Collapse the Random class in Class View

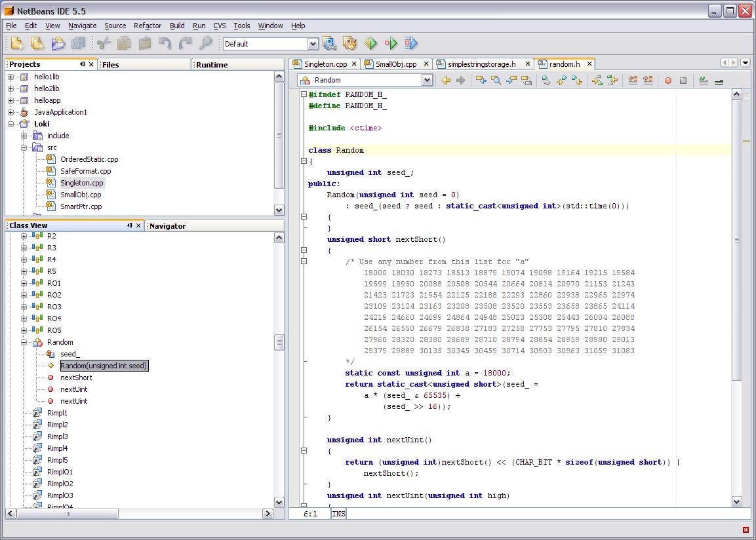point(24,343)
